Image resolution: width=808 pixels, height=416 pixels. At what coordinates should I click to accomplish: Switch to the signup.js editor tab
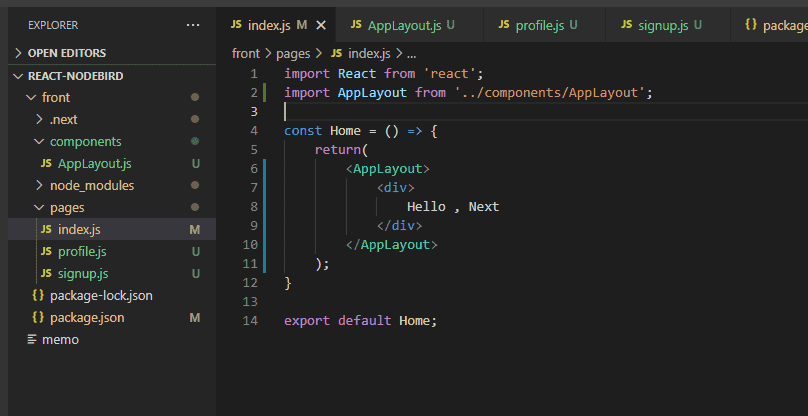(x=668, y=25)
